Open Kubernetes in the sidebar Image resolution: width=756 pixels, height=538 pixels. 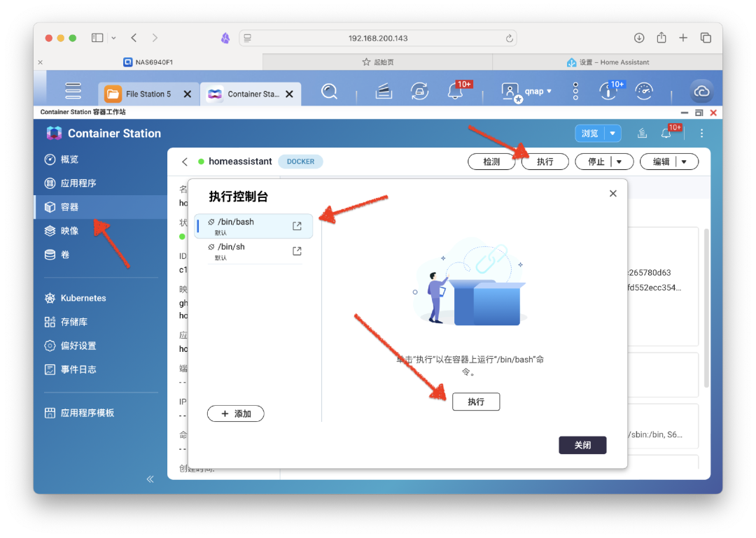pyautogui.click(x=83, y=298)
